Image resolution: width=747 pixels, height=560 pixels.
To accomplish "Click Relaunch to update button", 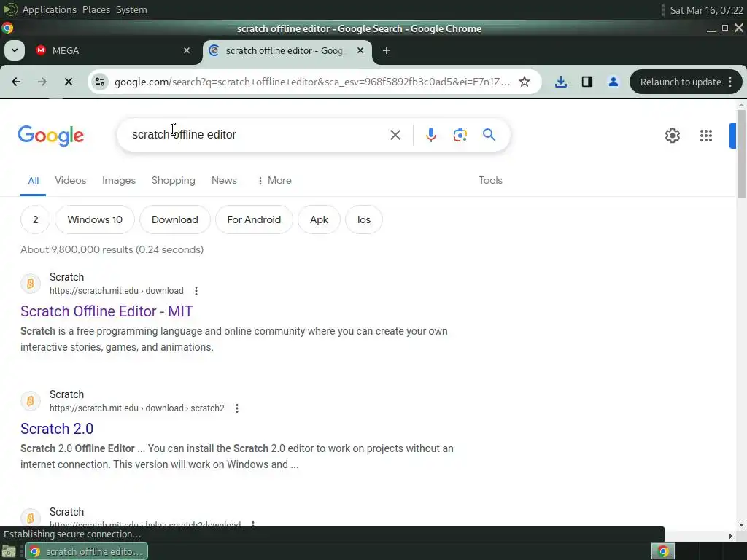I will 681,82.
